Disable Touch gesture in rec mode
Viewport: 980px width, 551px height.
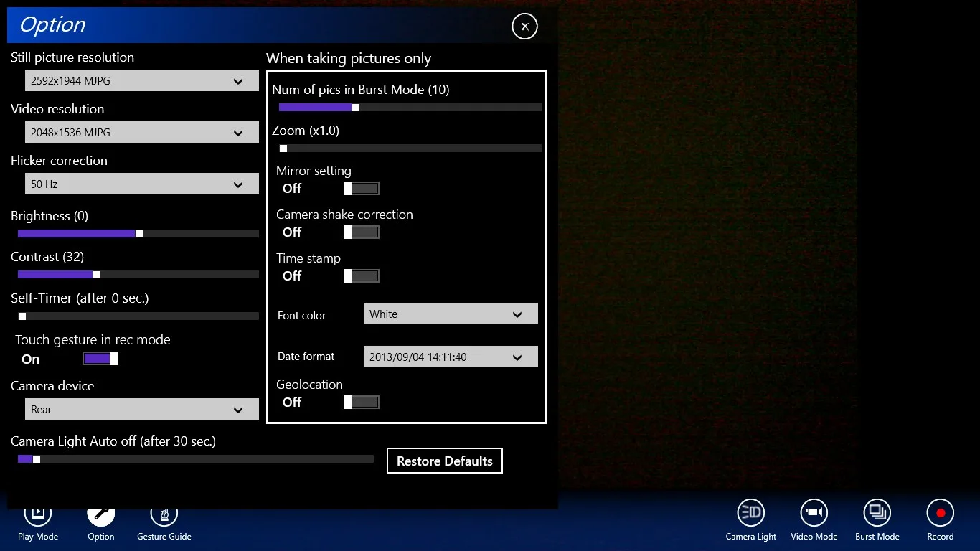[100, 359]
